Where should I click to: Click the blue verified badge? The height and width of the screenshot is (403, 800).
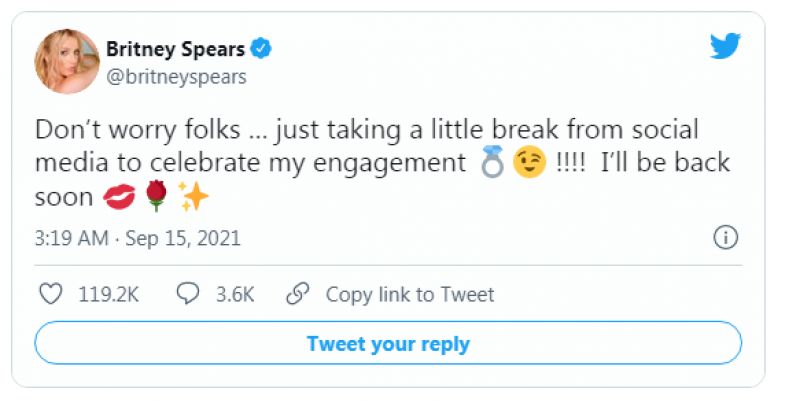262,47
